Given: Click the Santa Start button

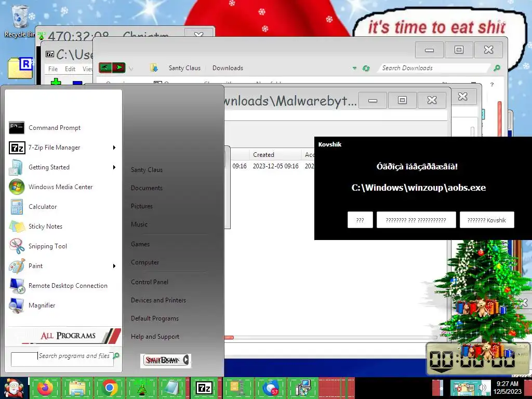Looking at the screenshot, I should [14, 388].
